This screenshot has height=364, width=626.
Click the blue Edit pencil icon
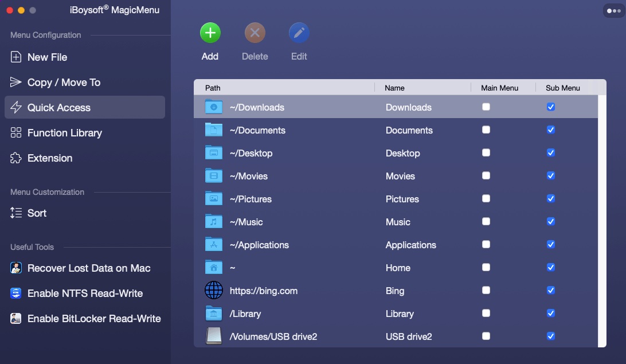pos(299,33)
